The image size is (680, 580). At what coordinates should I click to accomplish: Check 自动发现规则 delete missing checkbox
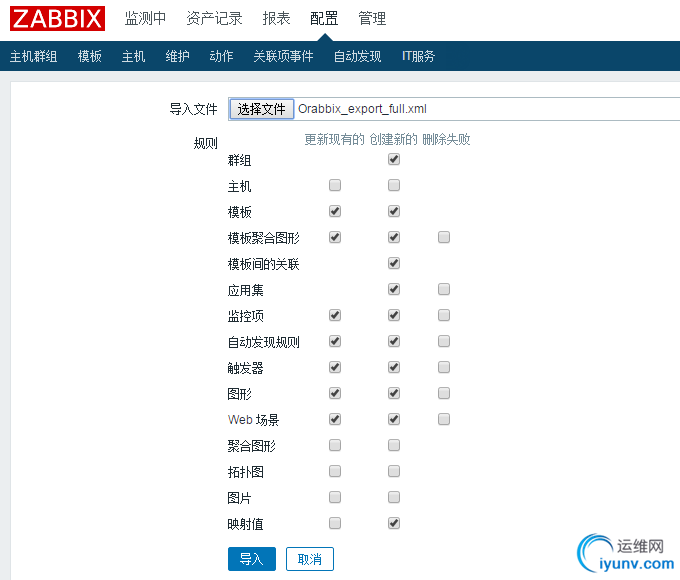click(444, 341)
